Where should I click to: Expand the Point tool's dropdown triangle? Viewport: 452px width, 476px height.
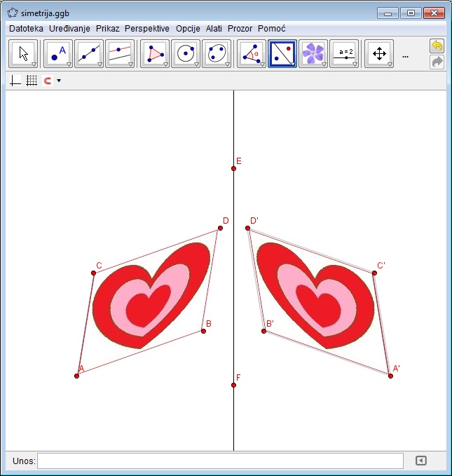coord(69,64)
